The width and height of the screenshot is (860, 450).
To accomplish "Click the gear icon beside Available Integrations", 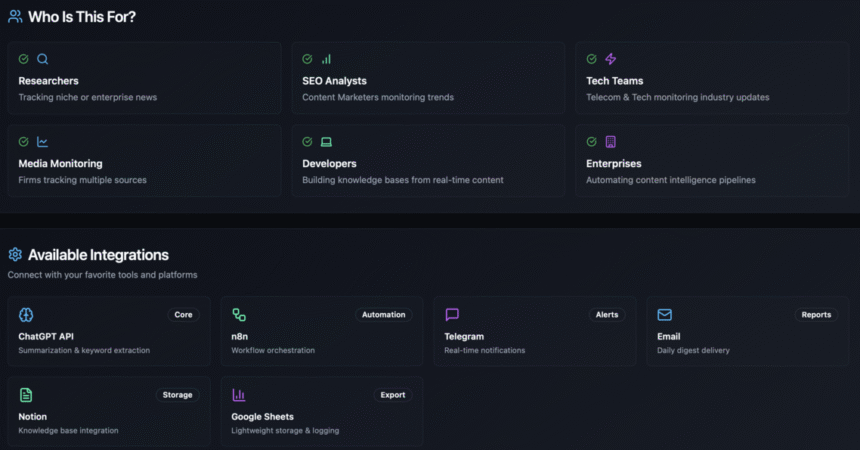I will point(15,254).
